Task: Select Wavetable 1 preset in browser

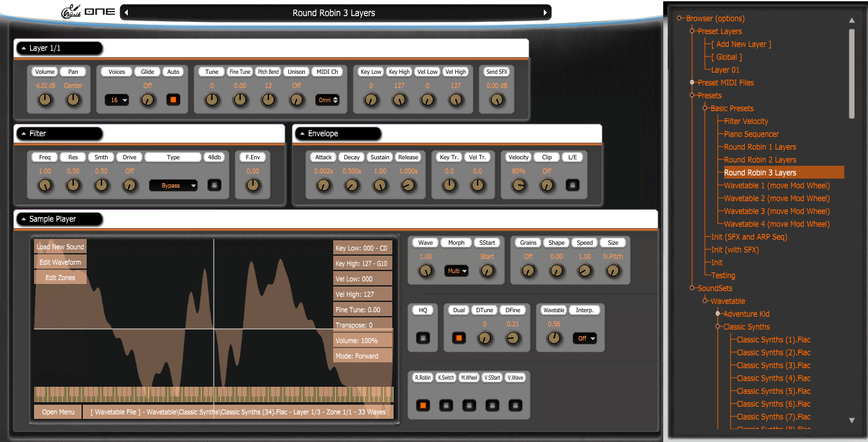Action: [x=777, y=186]
